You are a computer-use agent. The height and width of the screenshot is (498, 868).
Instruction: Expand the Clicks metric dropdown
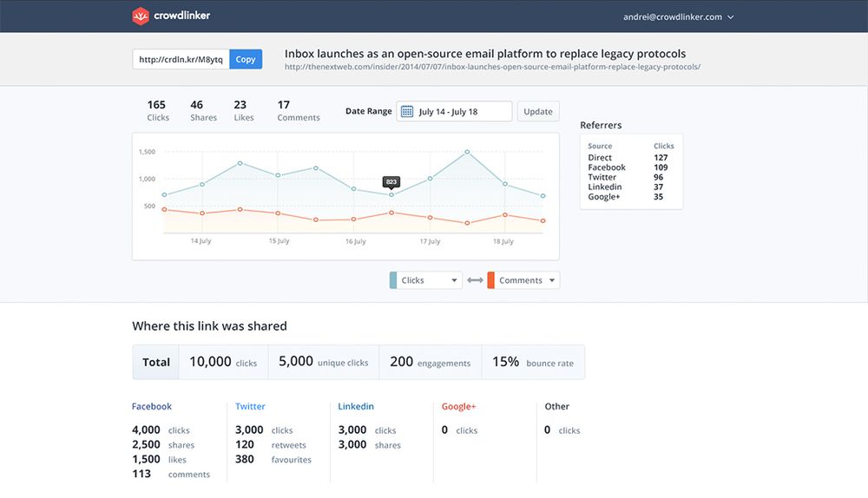pos(454,280)
